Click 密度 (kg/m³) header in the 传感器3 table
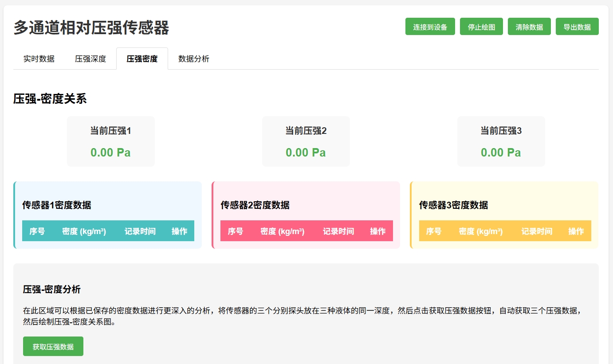 pyautogui.click(x=481, y=231)
